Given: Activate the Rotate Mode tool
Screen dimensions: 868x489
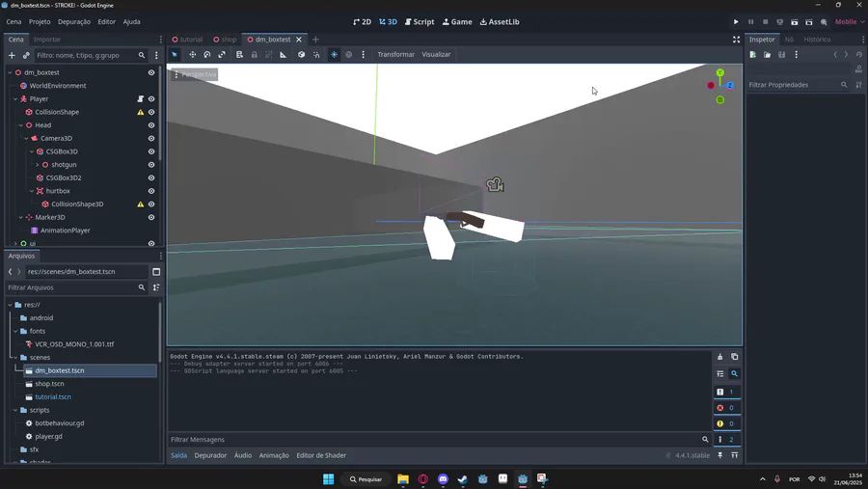Looking at the screenshot, I should pyautogui.click(x=207, y=54).
